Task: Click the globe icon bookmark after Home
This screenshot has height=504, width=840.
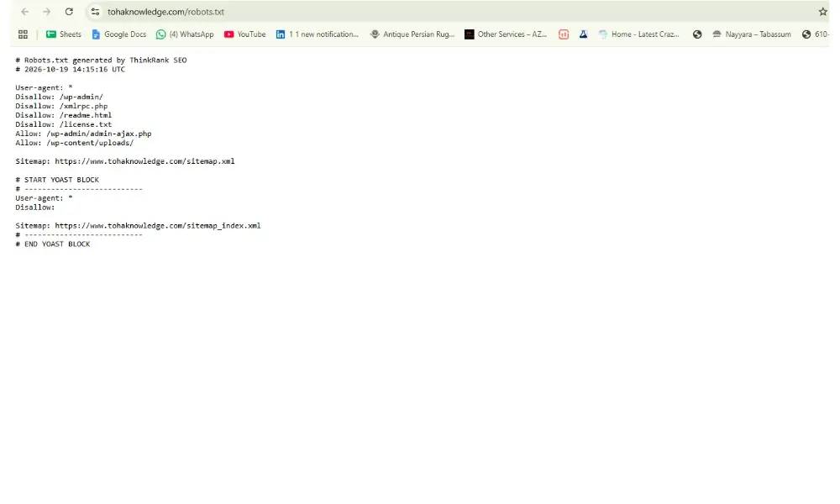Action: (697, 34)
